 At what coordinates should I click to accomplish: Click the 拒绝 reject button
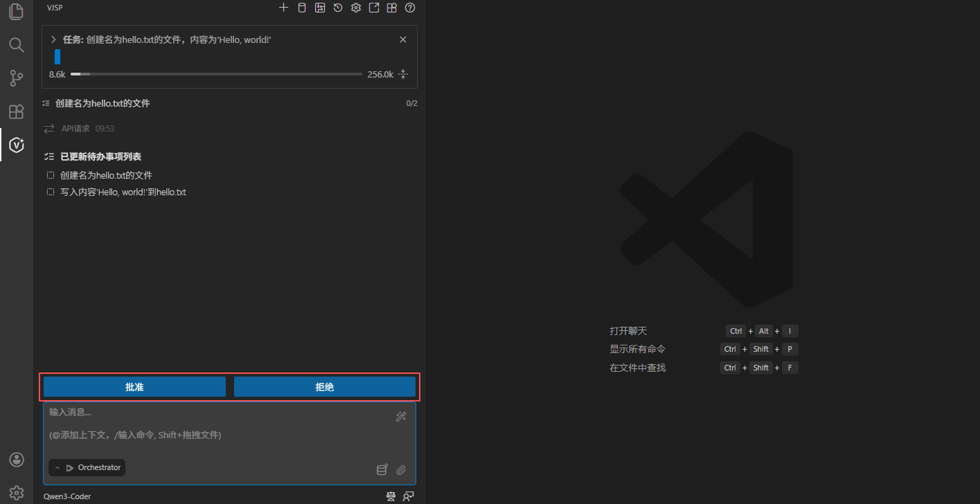click(x=324, y=387)
